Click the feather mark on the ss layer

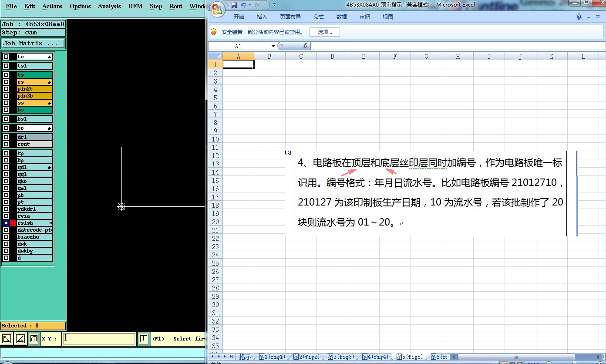(50, 103)
